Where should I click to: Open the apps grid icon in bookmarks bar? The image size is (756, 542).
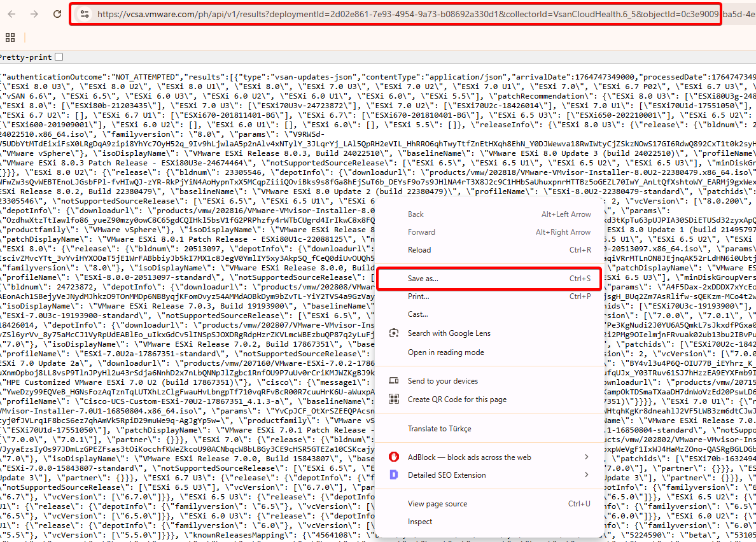(x=10, y=38)
